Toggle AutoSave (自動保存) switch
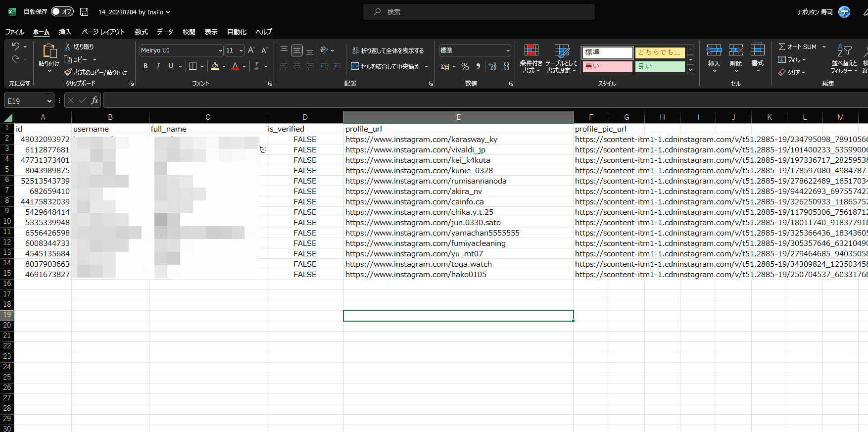This screenshot has width=868, height=432. [x=62, y=11]
